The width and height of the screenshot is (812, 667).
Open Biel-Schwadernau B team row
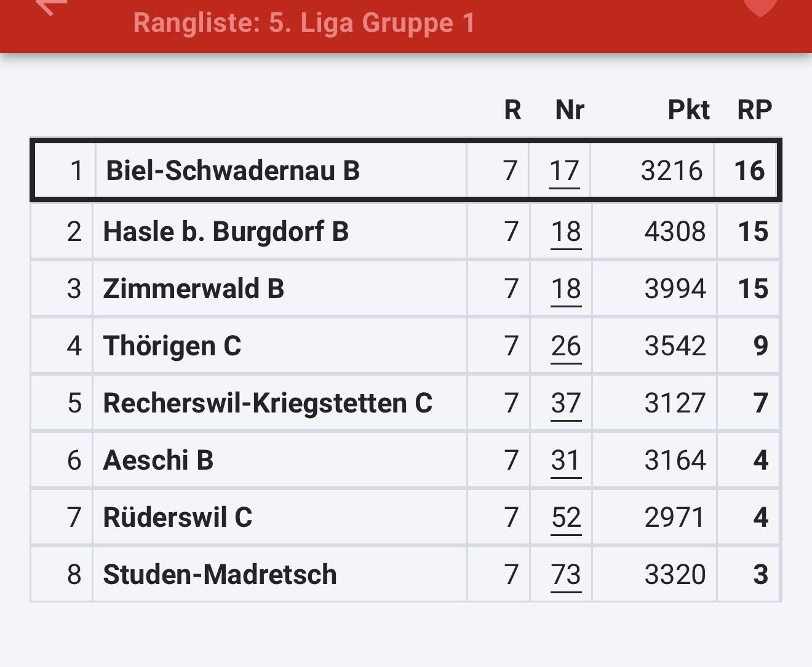point(233,170)
